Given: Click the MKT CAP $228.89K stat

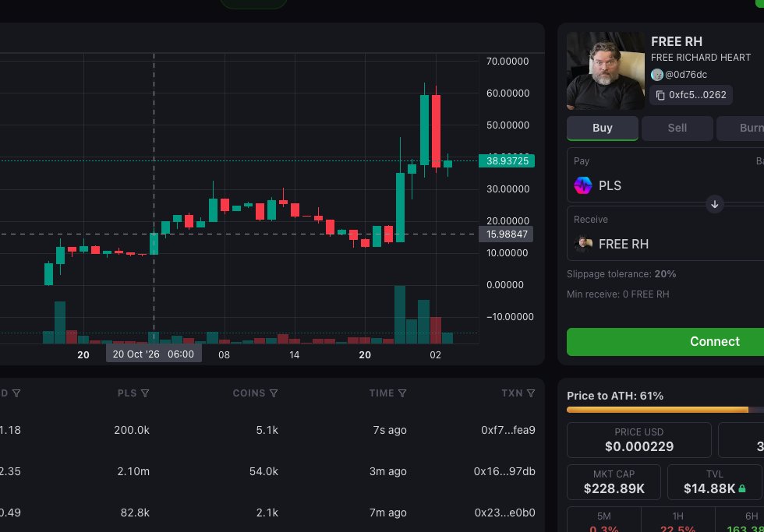Looking at the screenshot, I should tap(614, 482).
